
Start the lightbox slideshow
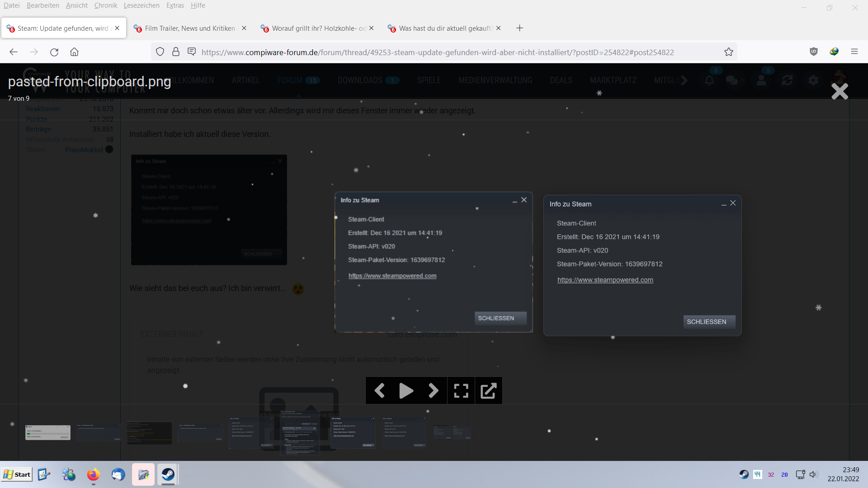point(406,390)
